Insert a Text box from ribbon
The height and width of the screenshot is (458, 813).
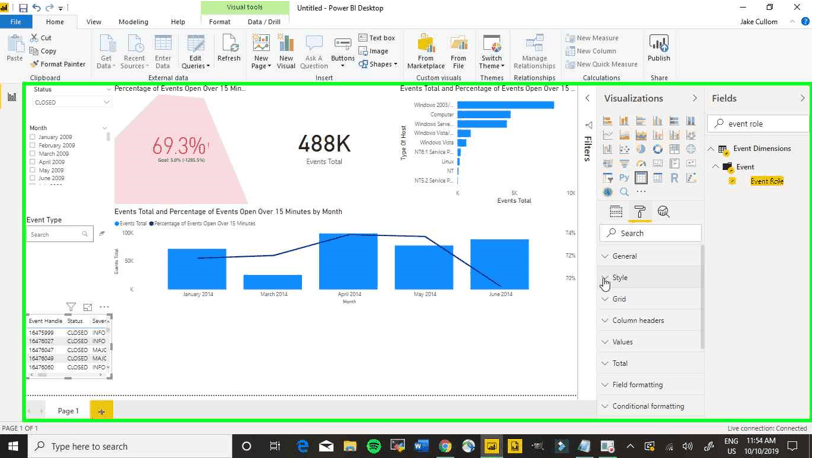(377, 38)
